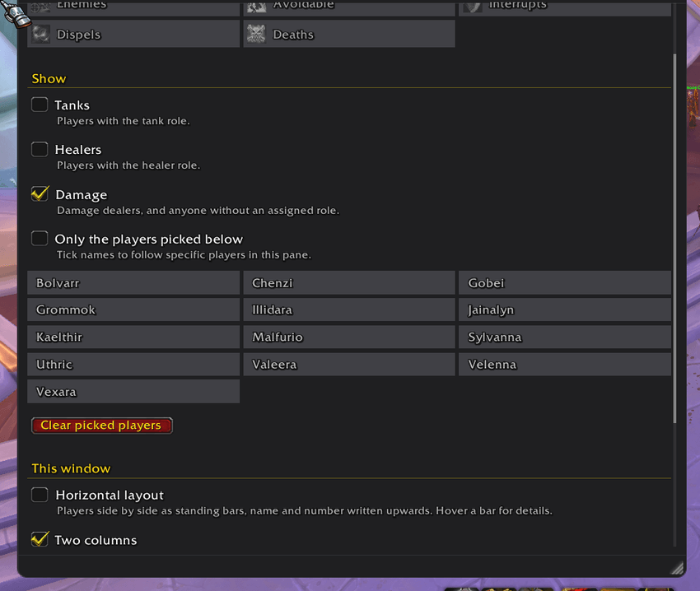Select the Dispels category icon
The image size is (700, 591).
[41, 35]
